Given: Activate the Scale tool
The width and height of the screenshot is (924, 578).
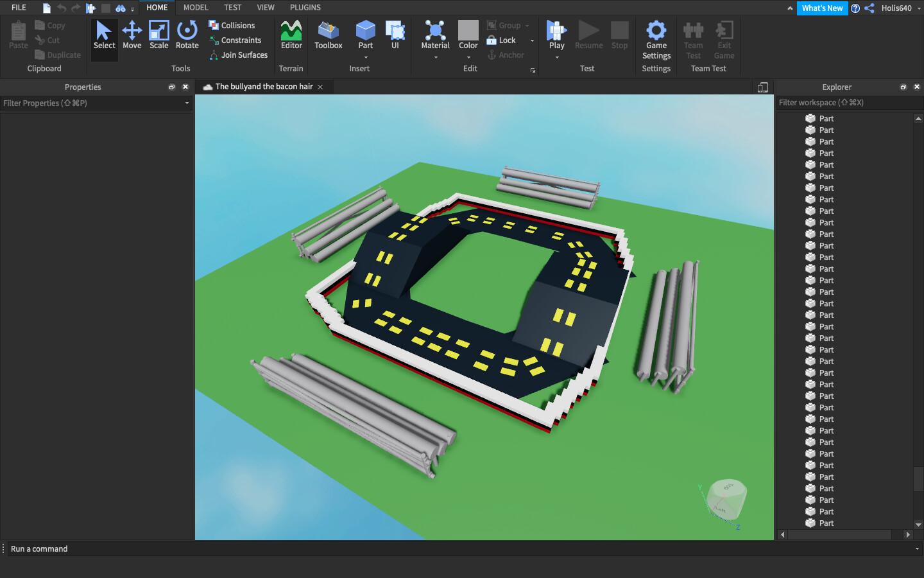Looking at the screenshot, I should (158, 35).
